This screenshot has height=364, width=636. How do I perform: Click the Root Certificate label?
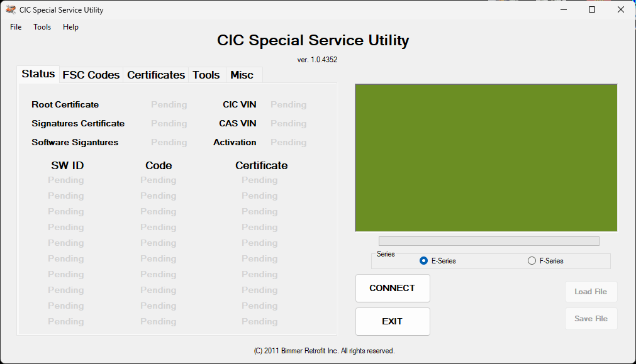(x=65, y=104)
